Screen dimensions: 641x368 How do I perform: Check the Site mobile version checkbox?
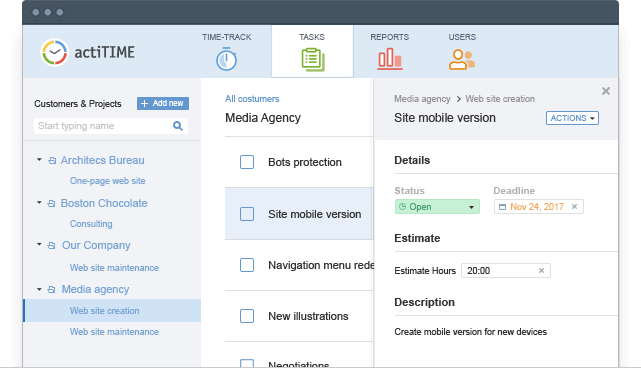[247, 214]
